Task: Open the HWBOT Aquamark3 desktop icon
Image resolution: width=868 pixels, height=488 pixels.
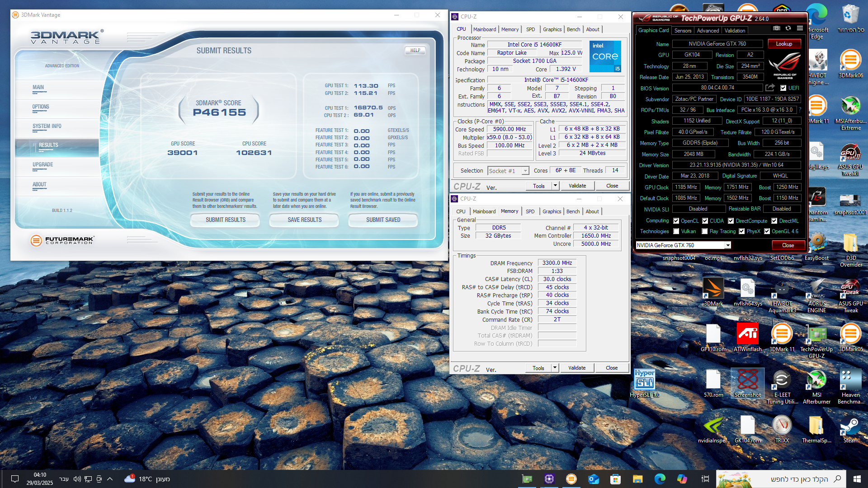Action: [x=782, y=296]
